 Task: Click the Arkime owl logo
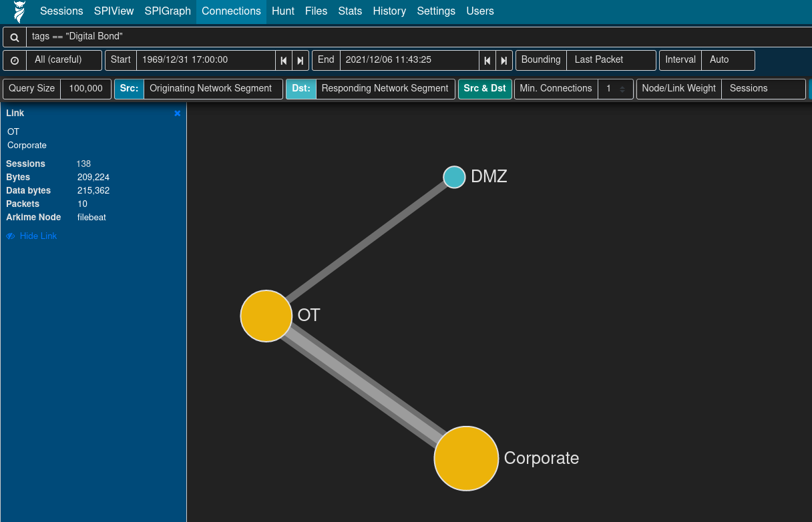click(19, 11)
